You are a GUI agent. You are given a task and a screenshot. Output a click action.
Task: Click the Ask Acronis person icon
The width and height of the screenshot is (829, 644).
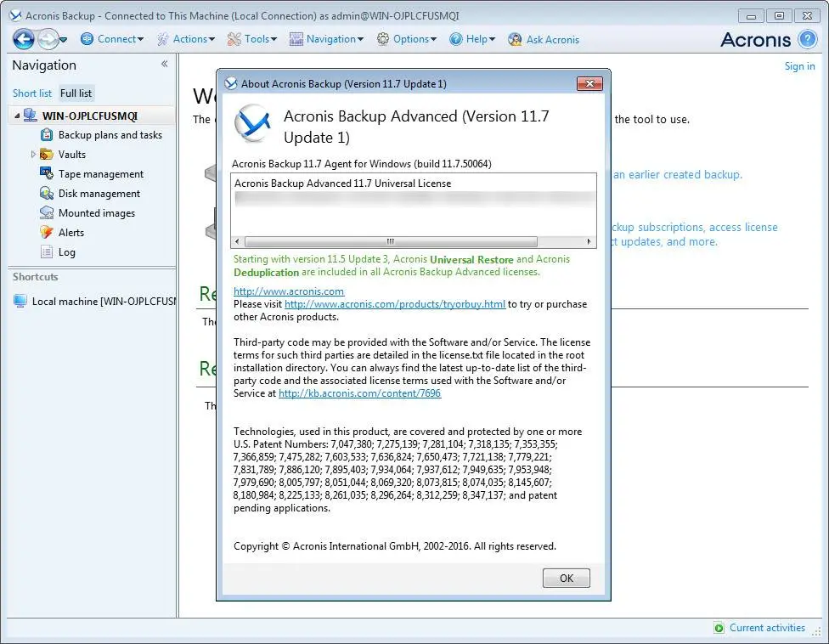coord(515,40)
